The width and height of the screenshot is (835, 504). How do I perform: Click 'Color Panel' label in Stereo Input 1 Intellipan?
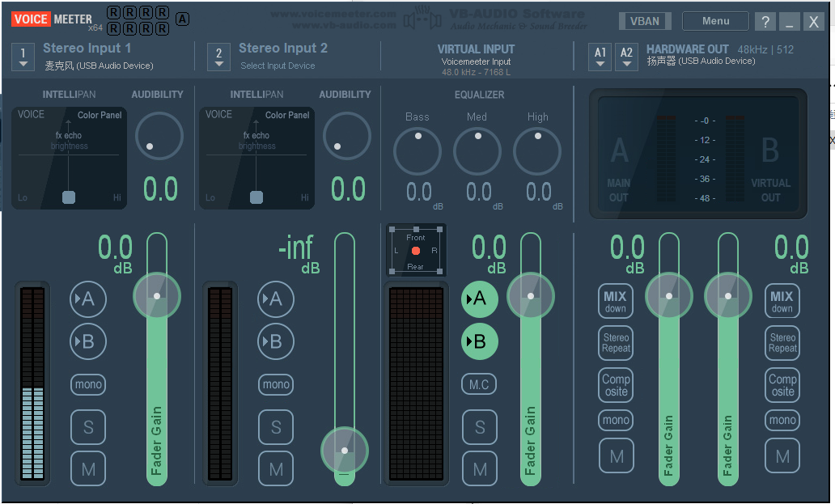tap(100, 115)
